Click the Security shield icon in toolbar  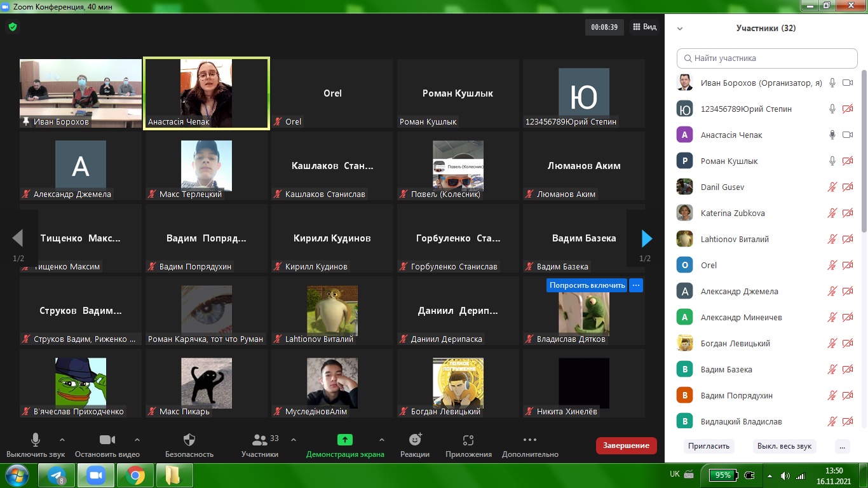[x=189, y=440]
